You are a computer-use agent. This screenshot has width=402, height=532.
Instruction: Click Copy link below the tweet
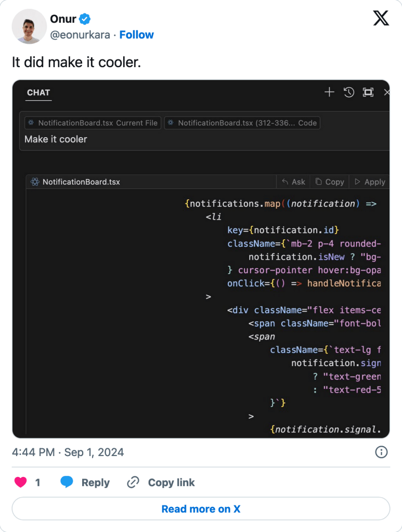(x=161, y=483)
